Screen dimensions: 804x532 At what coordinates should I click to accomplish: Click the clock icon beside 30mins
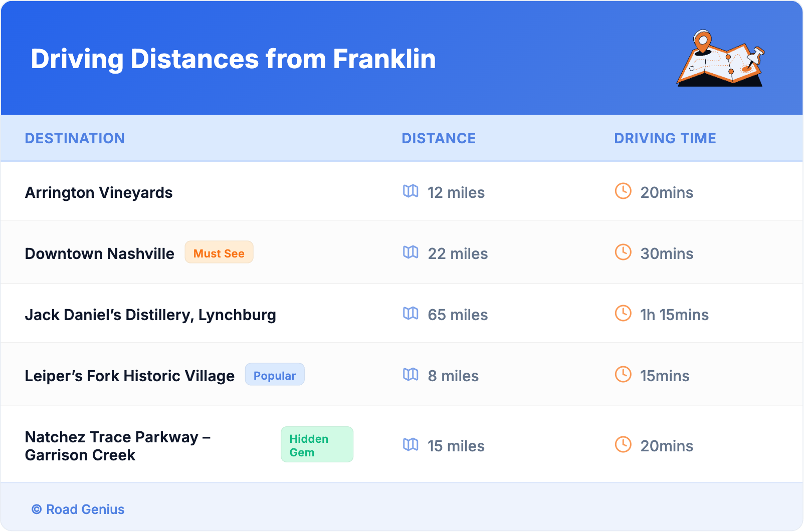623,252
